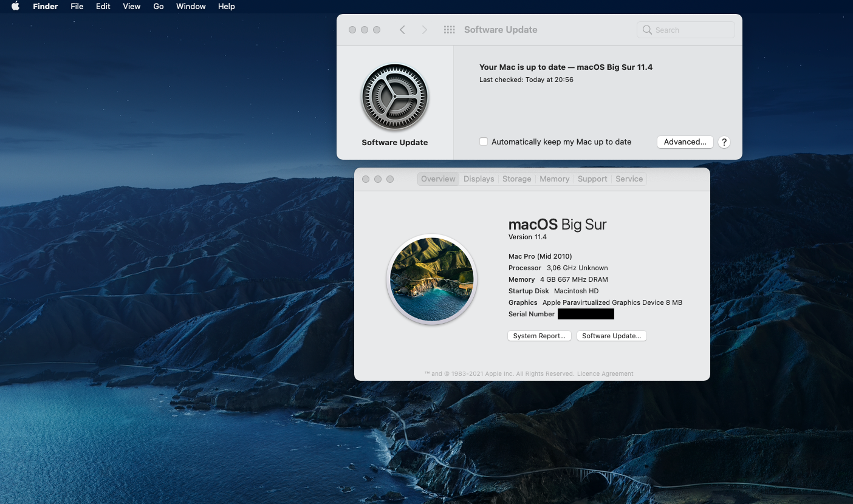Open the Apple menu
Image resolution: width=853 pixels, height=504 pixels.
[15, 6]
